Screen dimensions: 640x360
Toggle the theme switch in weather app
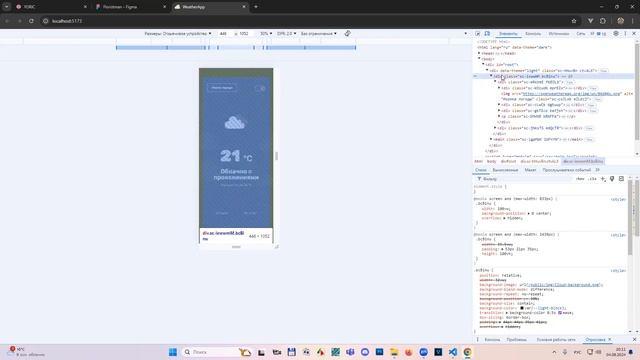(260, 88)
